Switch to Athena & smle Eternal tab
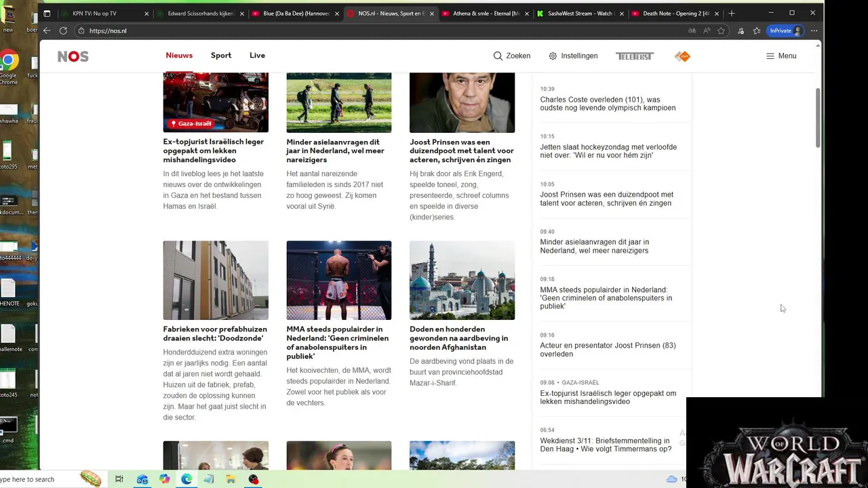The height and width of the screenshot is (488, 868). [x=485, y=14]
